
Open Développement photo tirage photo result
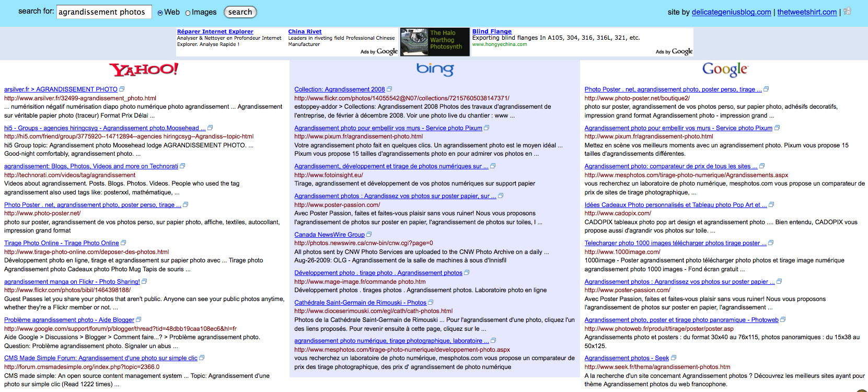pyautogui.click(x=378, y=273)
